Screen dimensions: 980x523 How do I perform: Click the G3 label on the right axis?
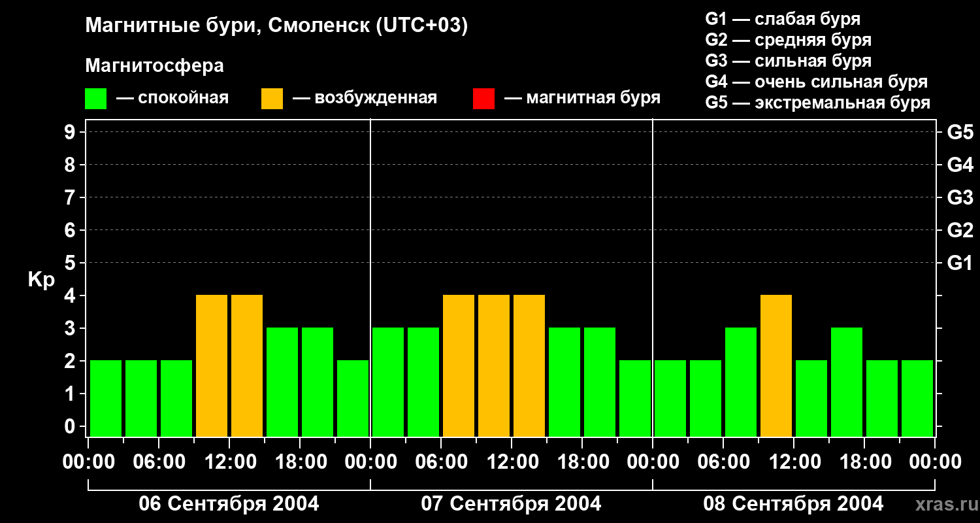click(960, 197)
